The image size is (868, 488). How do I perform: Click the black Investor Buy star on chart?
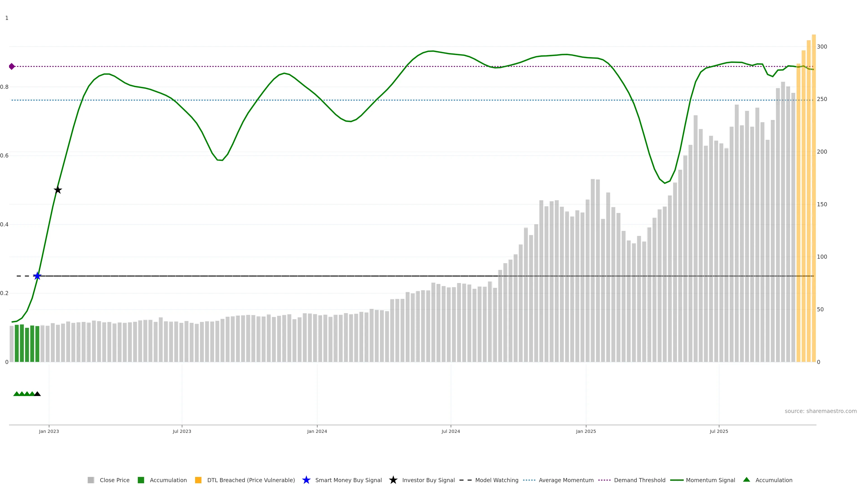coord(58,190)
